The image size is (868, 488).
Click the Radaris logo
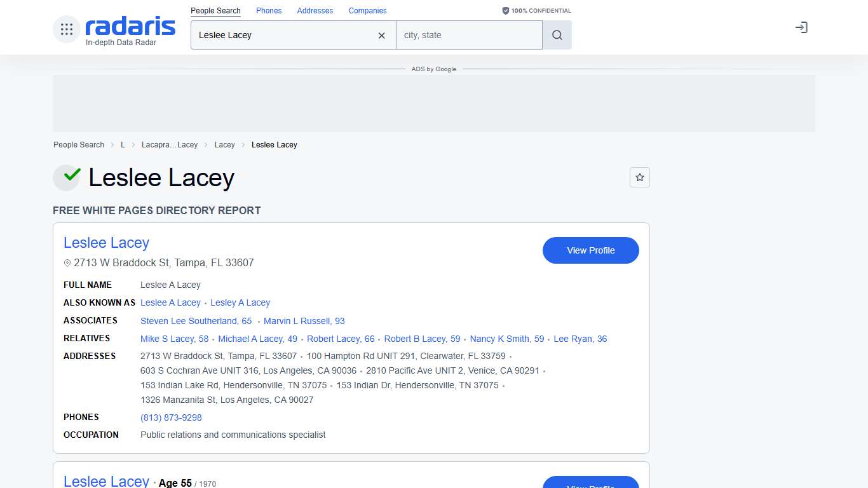click(x=130, y=27)
